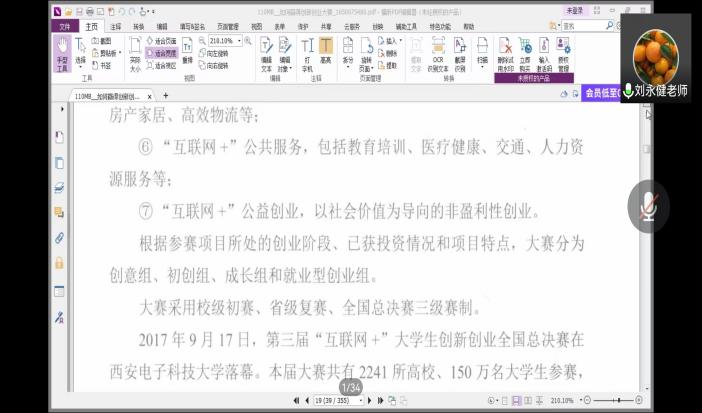Open the security lock panel in sidebar

pos(59,263)
